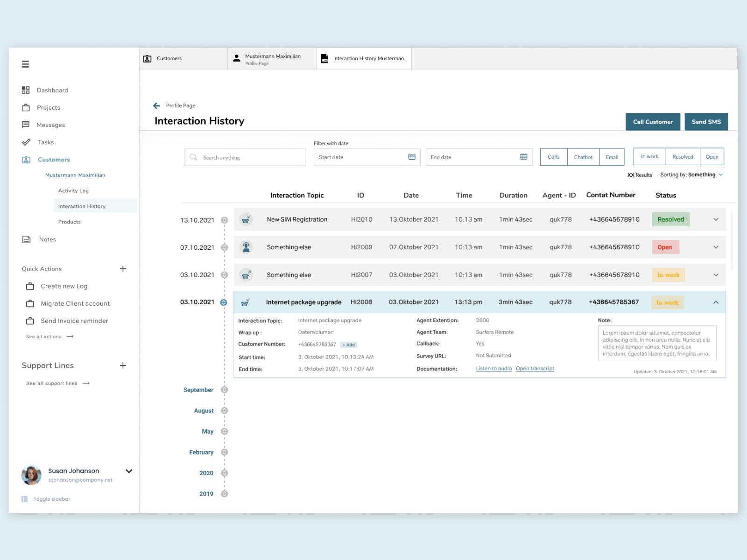Open the Mustermann Maximilian Profile Page tab
Image resolution: width=747 pixels, height=560 pixels.
[271, 58]
